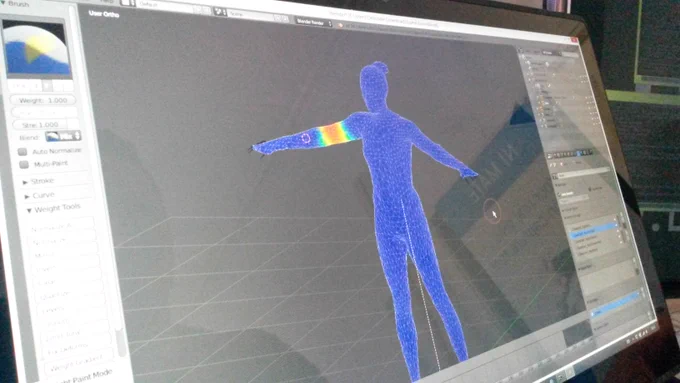
Task: Click the Normalize All button
Action: pos(61,226)
